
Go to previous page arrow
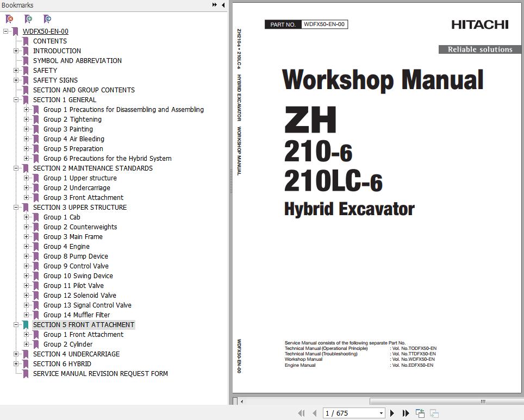pos(315,413)
